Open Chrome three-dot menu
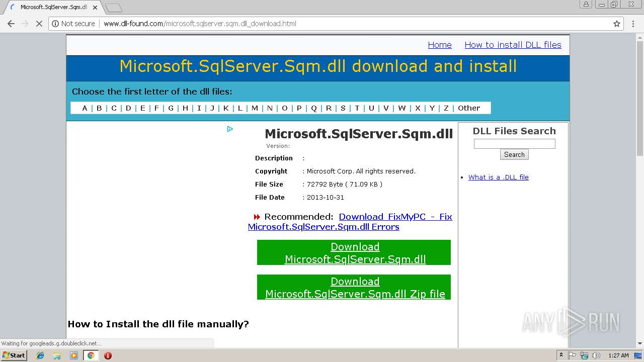The width and height of the screenshot is (644, 362). pos(633,24)
